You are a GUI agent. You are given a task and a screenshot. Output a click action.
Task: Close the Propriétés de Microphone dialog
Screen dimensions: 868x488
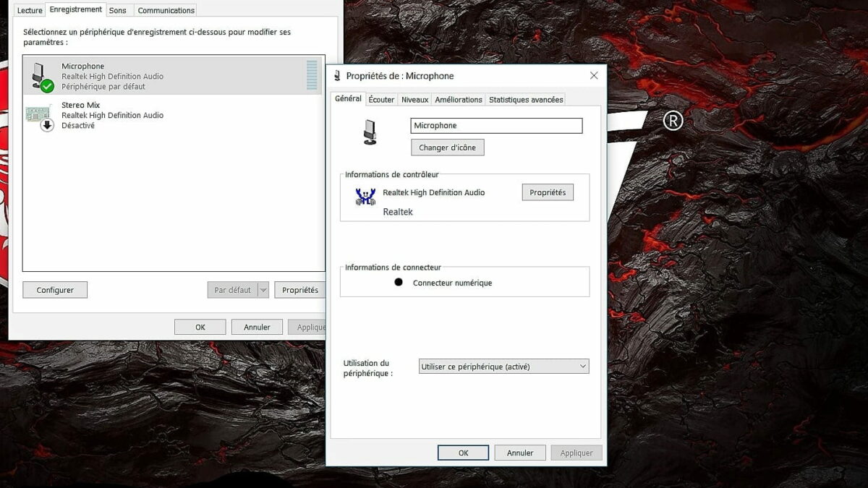pos(594,76)
